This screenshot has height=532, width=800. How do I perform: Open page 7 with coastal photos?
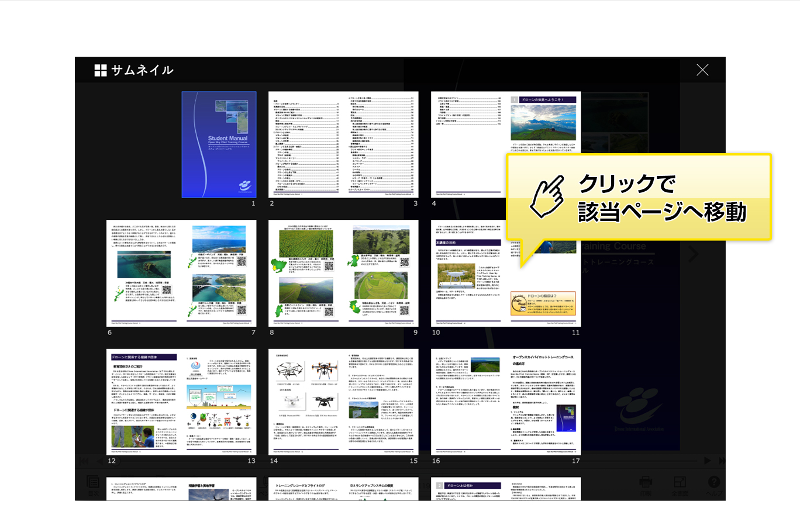[x=219, y=273]
